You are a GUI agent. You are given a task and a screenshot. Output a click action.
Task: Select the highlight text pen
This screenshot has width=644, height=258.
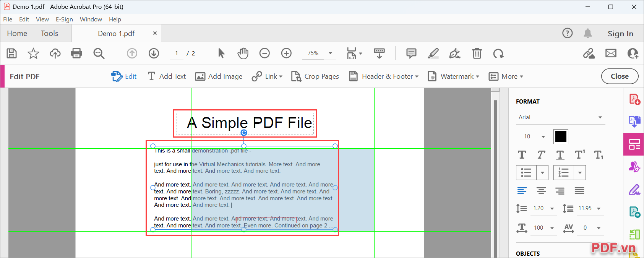433,54
